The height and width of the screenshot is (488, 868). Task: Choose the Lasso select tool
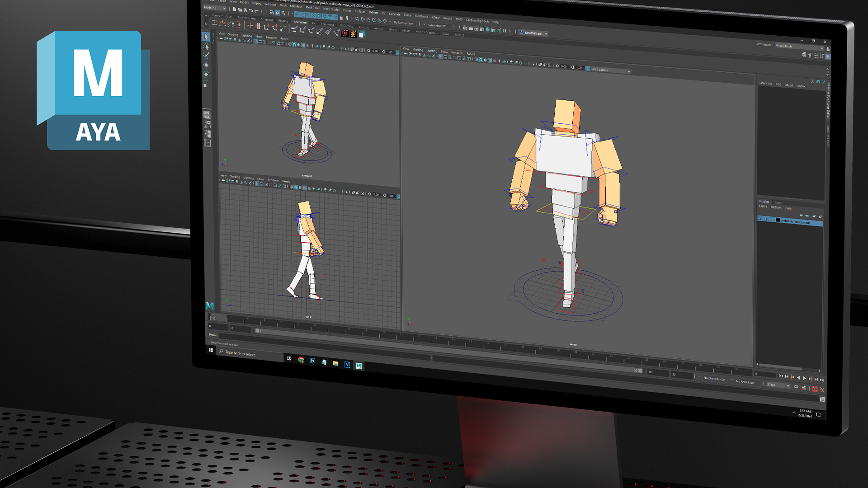coord(206,47)
